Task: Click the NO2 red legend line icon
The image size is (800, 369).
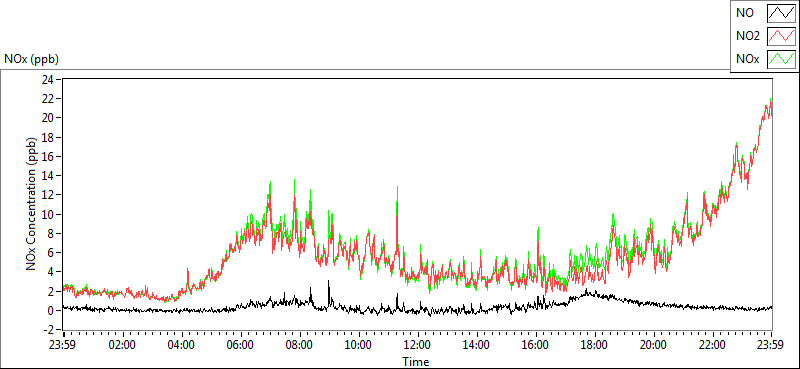Action: tap(781, 36)
